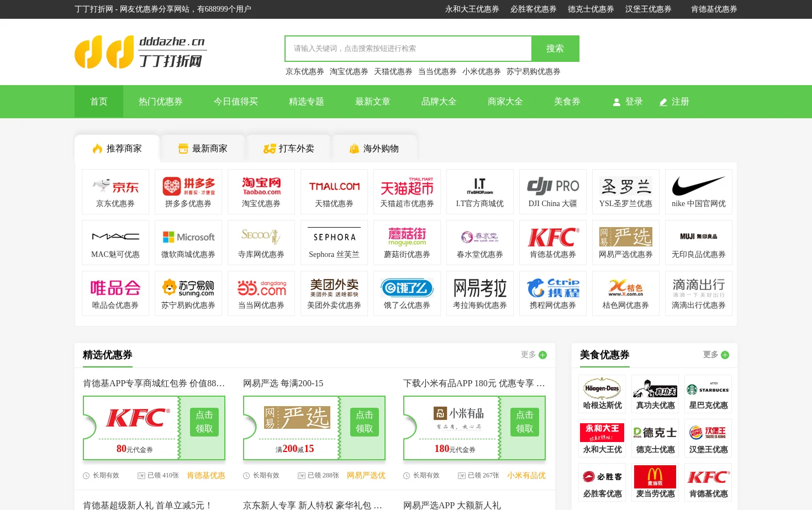812x510 pixels.
Task: Switch to the 海外购物 tab
Action: pyautogui.click(x=375, y=148)
